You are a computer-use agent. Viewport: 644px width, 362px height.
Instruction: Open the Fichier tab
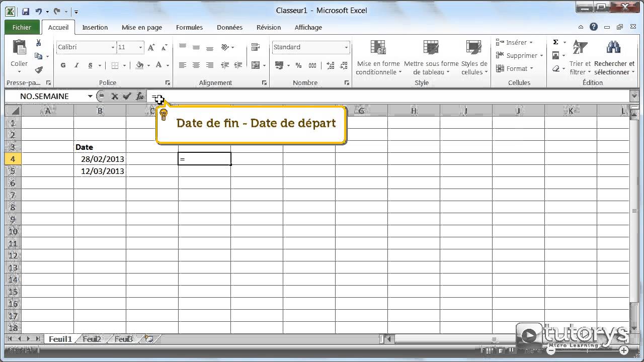[22, 27]
